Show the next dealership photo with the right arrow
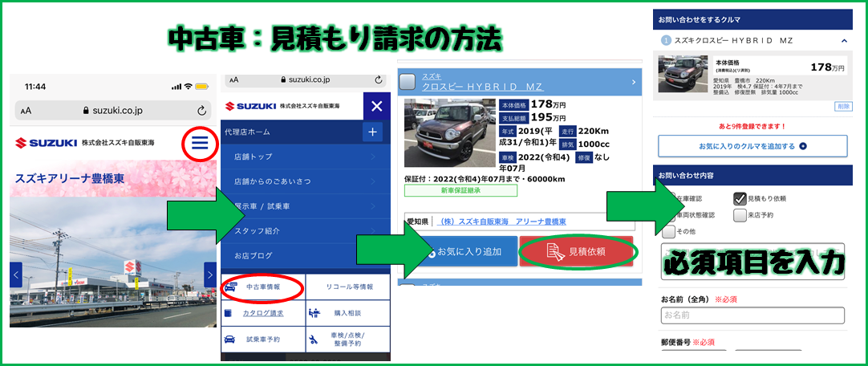 [210, 274]
